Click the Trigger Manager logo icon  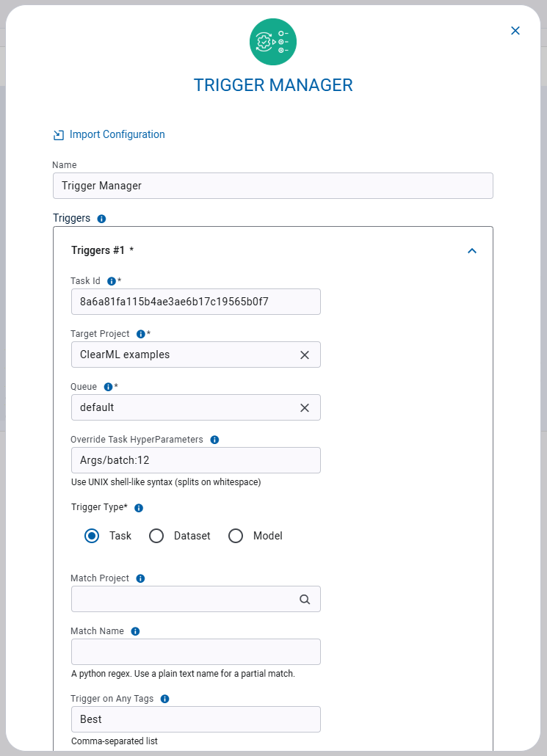(272, 42)
